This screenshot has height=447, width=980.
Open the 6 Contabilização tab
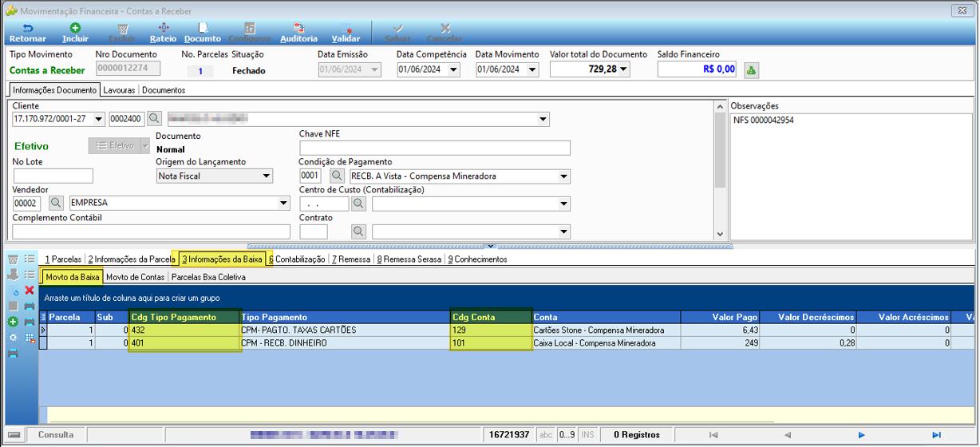[297, 259]
